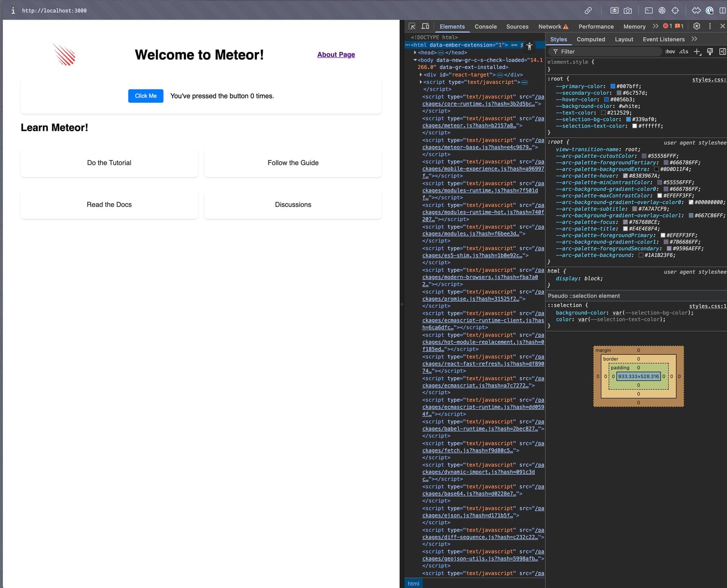727x588 pixels.
Task: Click the new style rule plus icon
Action: (697, 51)
